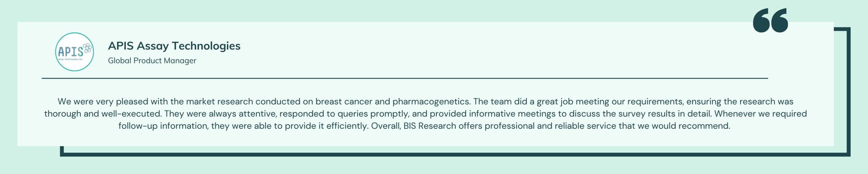Click the first line beginning "We were very pleased"
Screen dimensions: 868x174
point(425,101)
